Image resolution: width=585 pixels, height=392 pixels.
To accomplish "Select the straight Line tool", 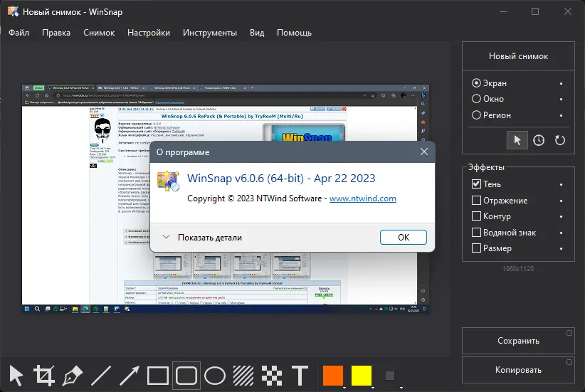I will coord(101,376).
